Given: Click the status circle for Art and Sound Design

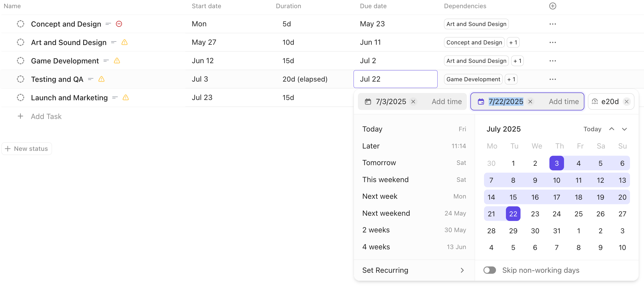Looking at the screenshot, I should click(x=20, y=42).
